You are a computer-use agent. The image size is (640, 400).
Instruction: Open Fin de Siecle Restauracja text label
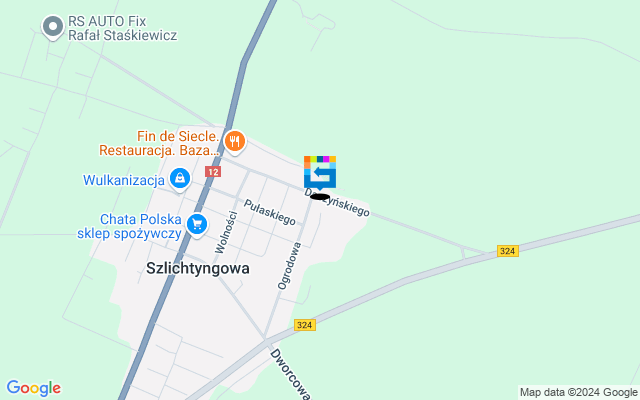click(160, 143)
